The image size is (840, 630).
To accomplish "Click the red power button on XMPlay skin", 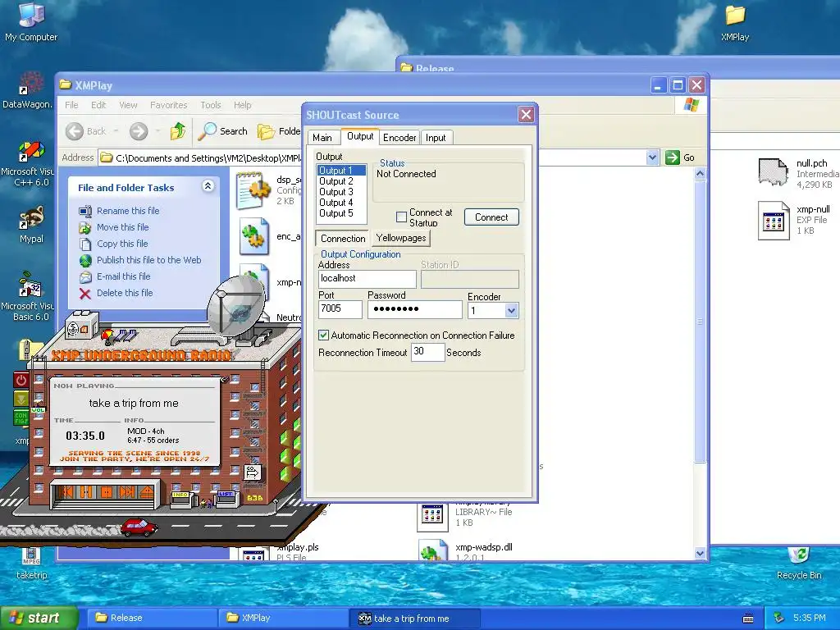I will 21,380.
